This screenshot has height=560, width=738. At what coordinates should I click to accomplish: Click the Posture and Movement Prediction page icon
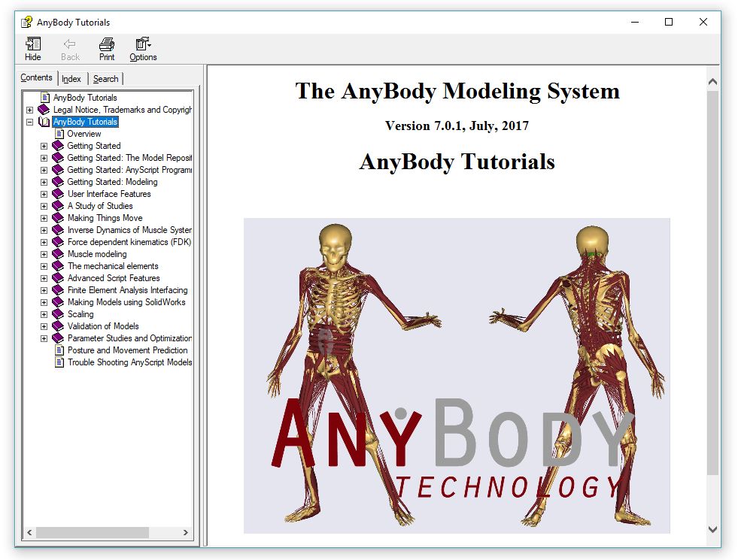tap(59, 350)
